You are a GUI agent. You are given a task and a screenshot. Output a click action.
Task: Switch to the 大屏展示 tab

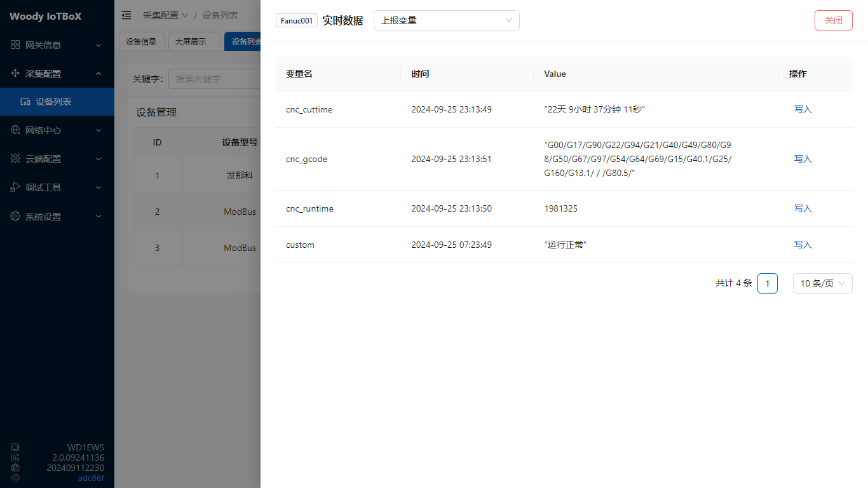[191, 42]
